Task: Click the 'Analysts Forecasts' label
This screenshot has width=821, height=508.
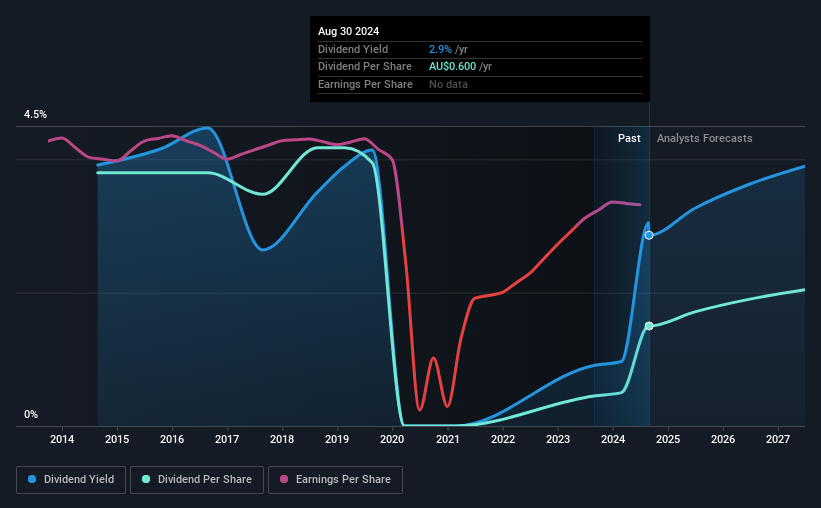Action: (x=704, y=138)
